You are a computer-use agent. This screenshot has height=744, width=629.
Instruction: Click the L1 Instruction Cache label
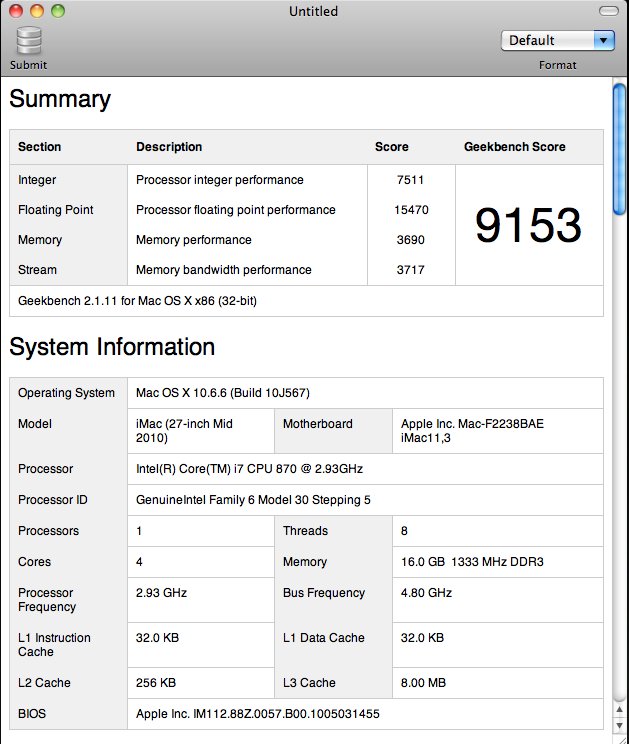54,644
